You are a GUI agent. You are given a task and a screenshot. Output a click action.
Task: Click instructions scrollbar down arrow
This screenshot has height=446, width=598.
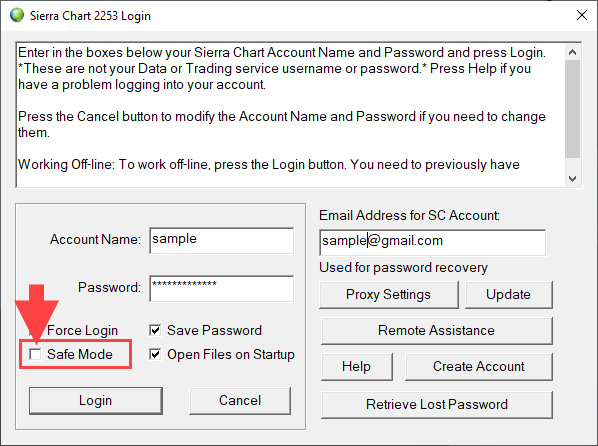(572, 179)
